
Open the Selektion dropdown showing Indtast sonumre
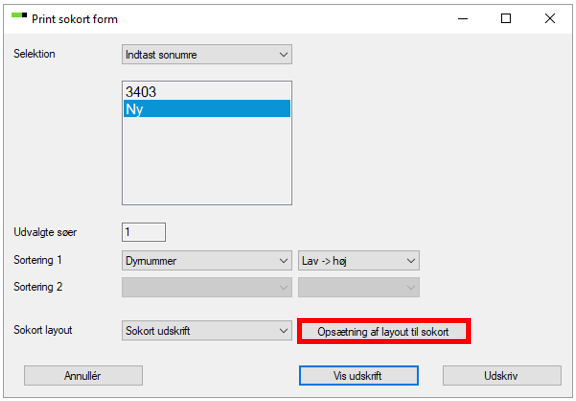pyautogui.click(x=207, y=54)
